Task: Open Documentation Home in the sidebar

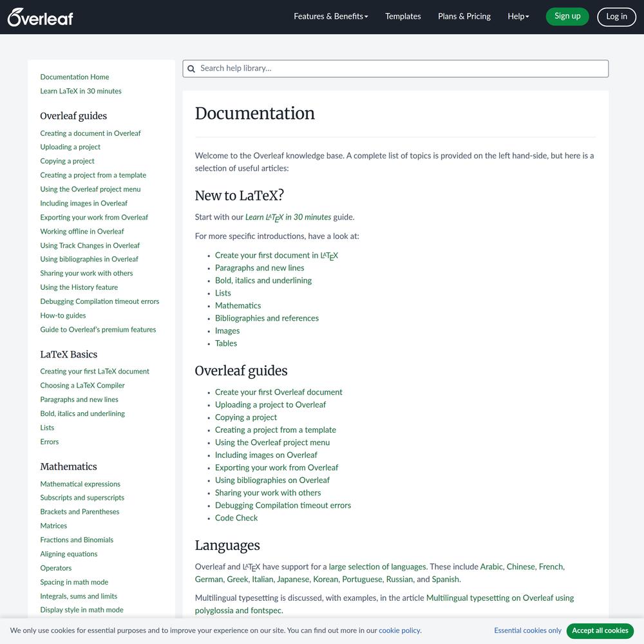Action: 75,77
